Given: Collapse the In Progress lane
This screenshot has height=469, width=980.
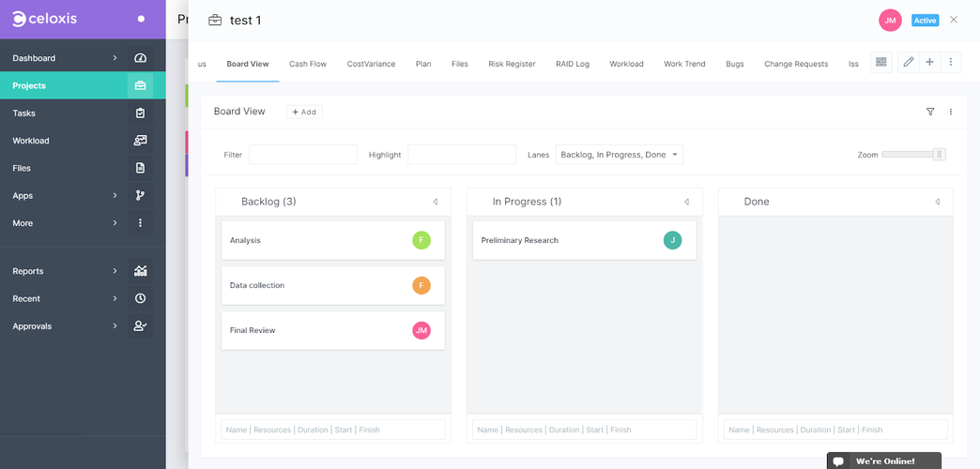Looking at the screenshot, I should (x=686, y=202).
